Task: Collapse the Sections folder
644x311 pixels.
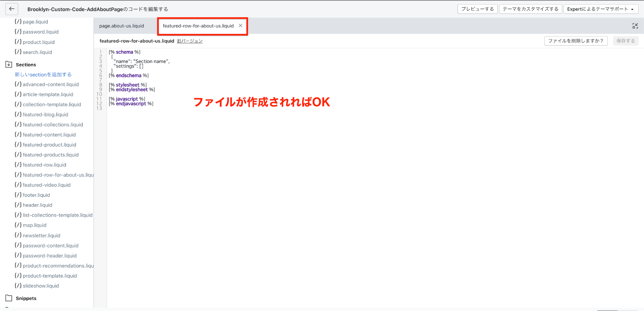Action: 9,65
